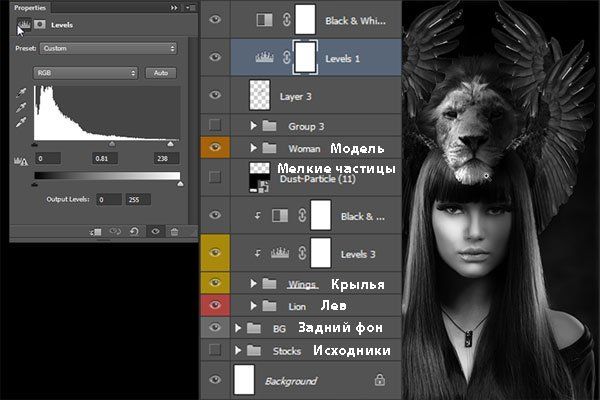
Task: Delete the adjustment with trash icon
Action: 174,232
